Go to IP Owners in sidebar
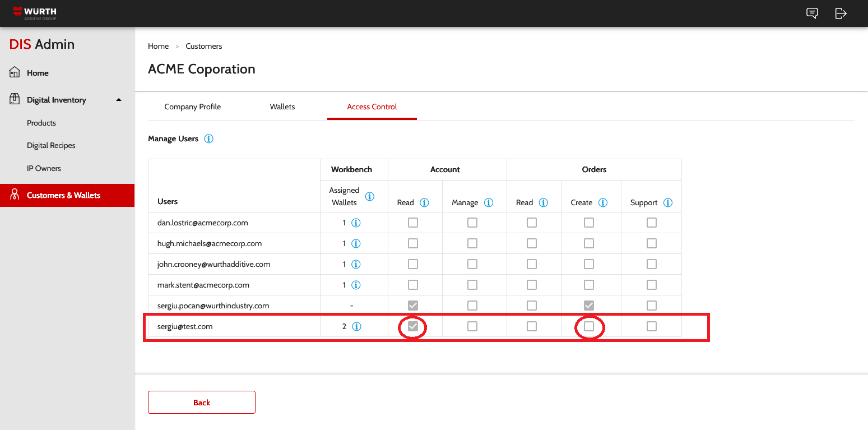The image size is (868, 430). pos(44,168)
